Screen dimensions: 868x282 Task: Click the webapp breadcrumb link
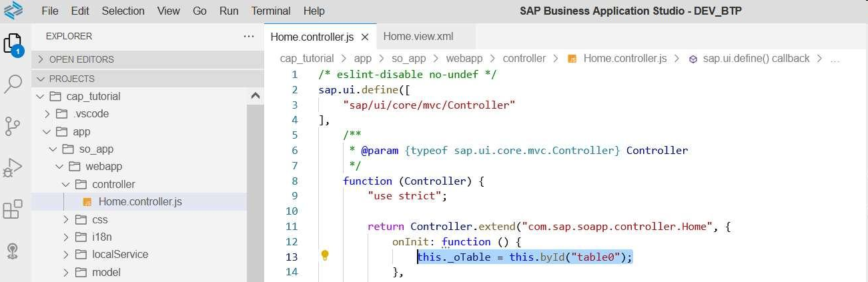pyautogui.click(x=464, y=59)
